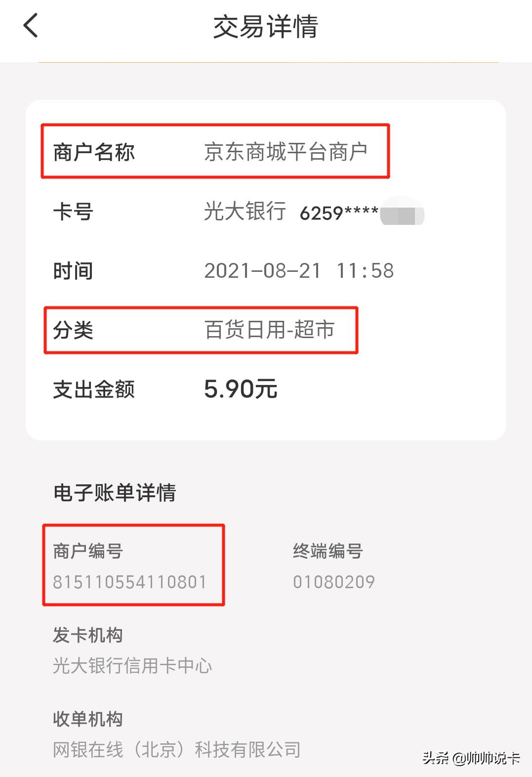Screen dimensions: 532x777
Task: Click the 京东商城平台商户 merchant name
Action: 289,152
